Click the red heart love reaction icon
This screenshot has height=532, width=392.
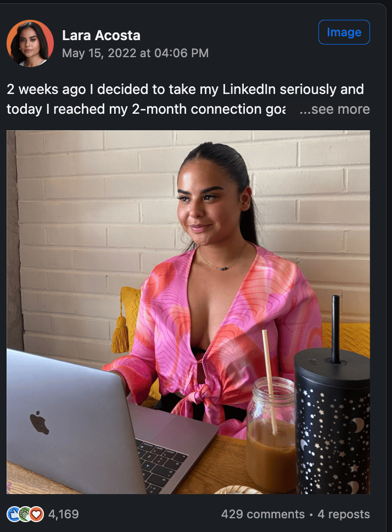(x=36, y=514)
